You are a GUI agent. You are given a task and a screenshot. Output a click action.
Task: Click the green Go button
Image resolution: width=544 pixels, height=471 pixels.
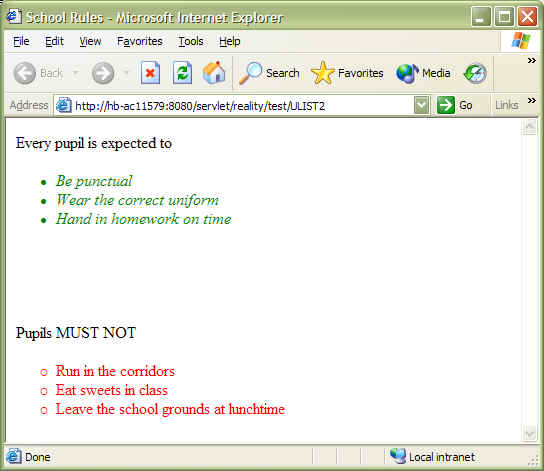(x=454, y=105)
